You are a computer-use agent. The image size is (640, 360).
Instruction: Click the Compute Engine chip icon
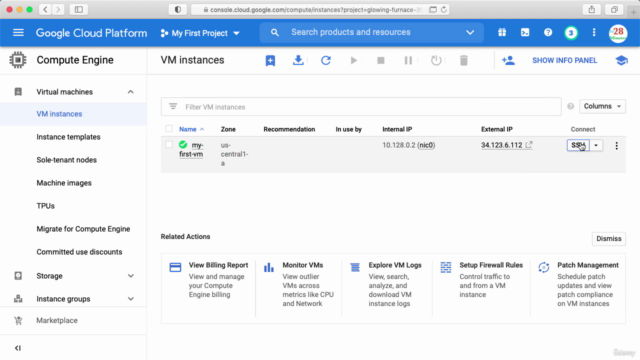(18, 60)
